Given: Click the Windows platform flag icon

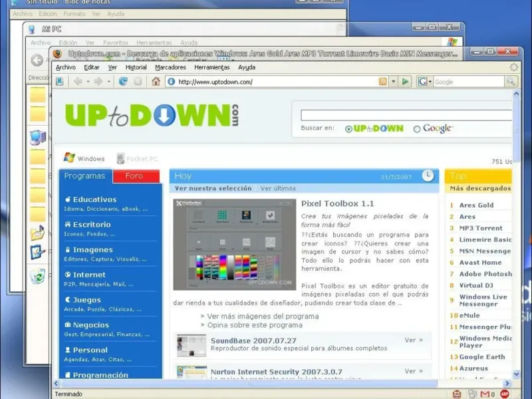Looking at the screenshot, I should point(69,158).
